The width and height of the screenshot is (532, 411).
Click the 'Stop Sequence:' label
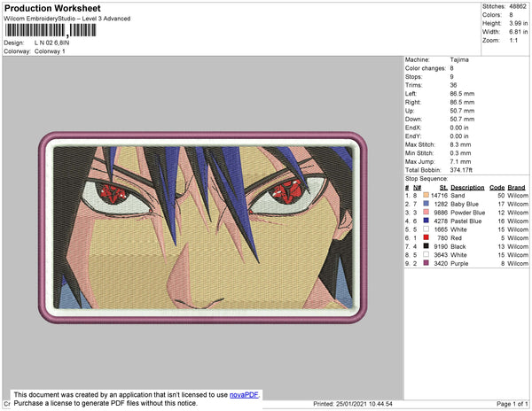click(426, 179)
